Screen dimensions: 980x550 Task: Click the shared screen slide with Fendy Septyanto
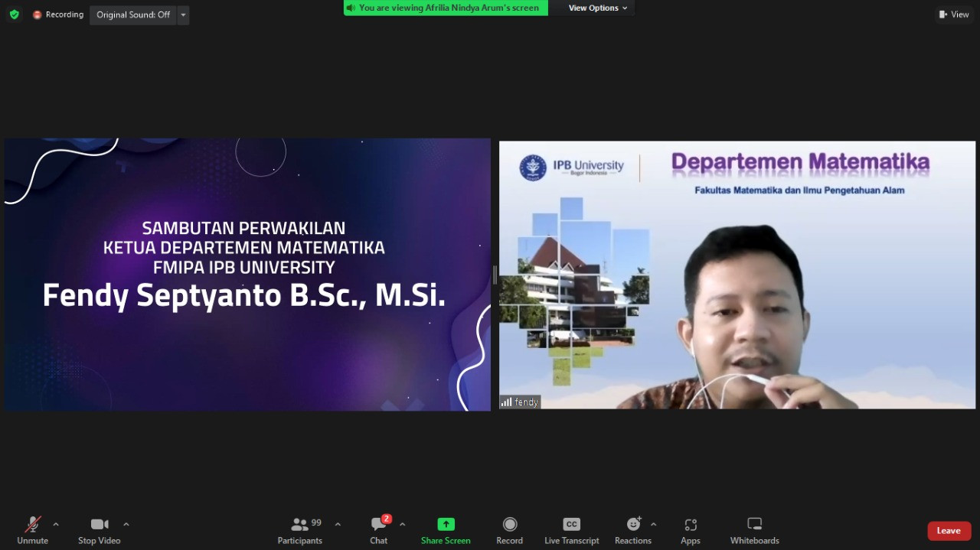pyautogui.click(x=247, y=275)
